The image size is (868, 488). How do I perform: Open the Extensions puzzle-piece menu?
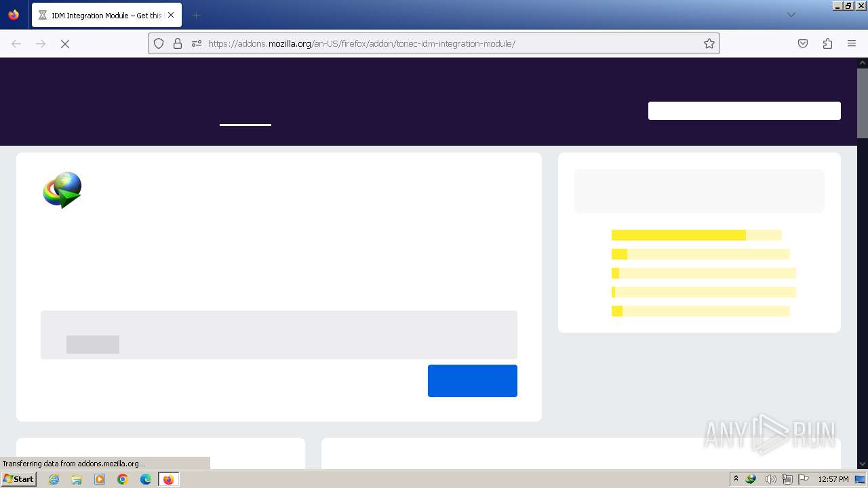827,43
